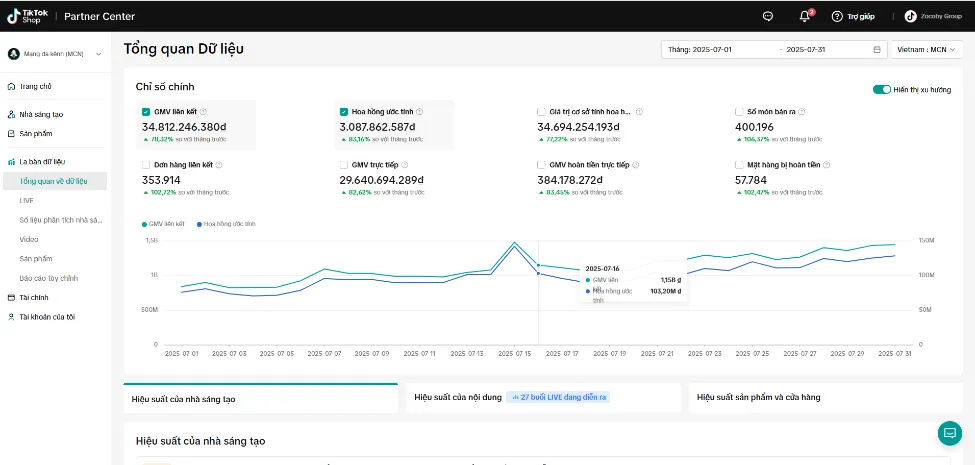This screenshot has width=975, height=465.
Task: Click the calendar icon in date range
Action: (x=877, y=49)
